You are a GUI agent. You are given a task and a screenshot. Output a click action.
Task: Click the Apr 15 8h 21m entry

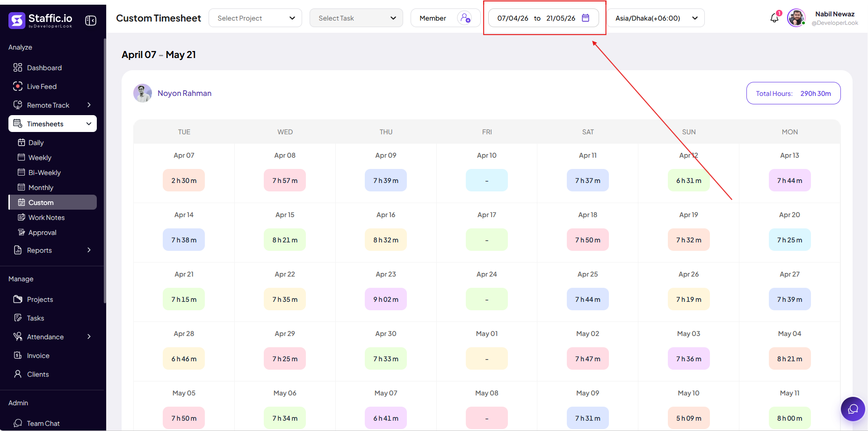(x=285, y=240)
